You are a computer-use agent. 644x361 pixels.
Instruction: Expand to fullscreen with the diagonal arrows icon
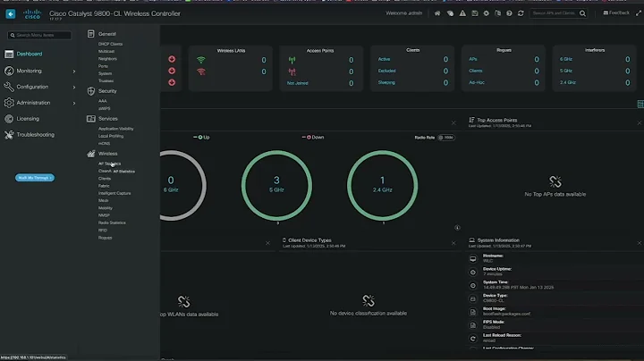pos(639,13)
